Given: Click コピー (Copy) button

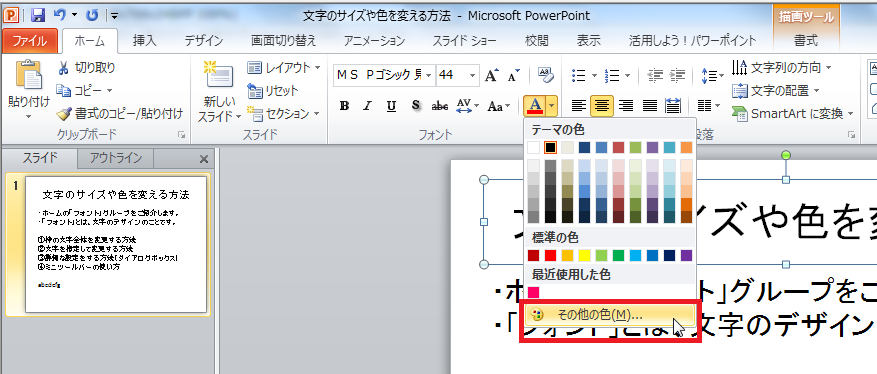Looking at the screenshot, I should point(85,90).
